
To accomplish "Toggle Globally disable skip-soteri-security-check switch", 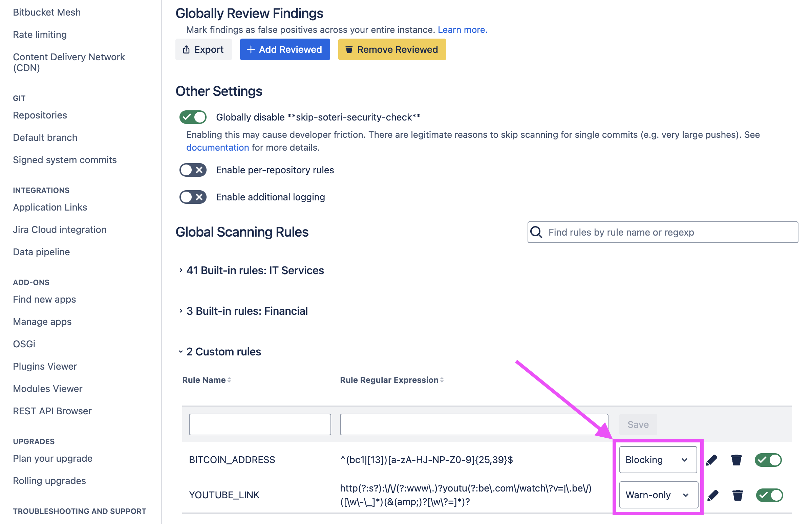I will 193,117.
